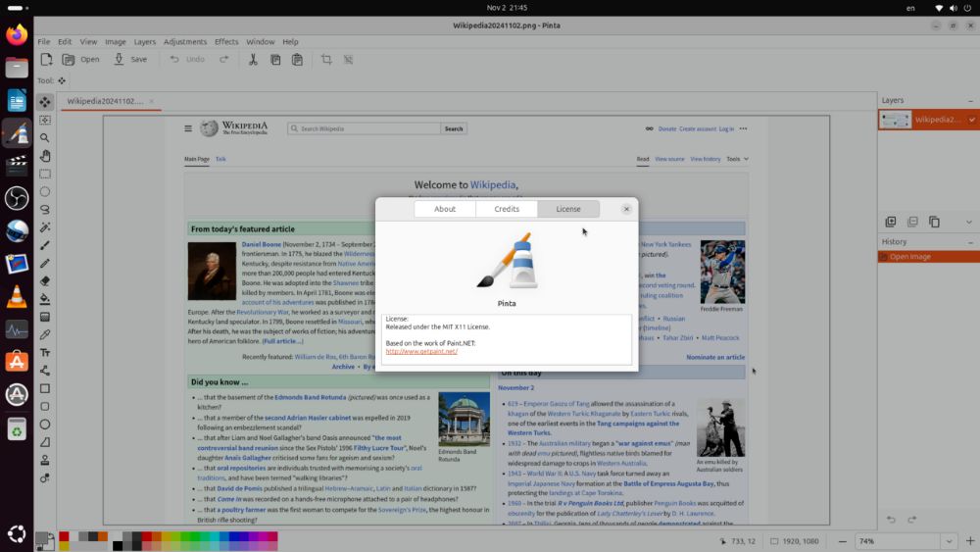
Task: Open Firefox from the Ubuntu dock
Action: (17, 34)
